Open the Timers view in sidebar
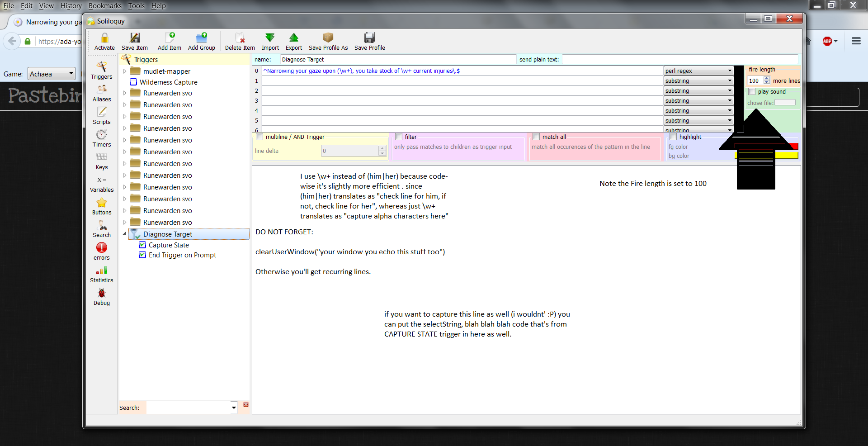Image resolution: width=868 pixels, height=446 pixels. pos(102,138)
